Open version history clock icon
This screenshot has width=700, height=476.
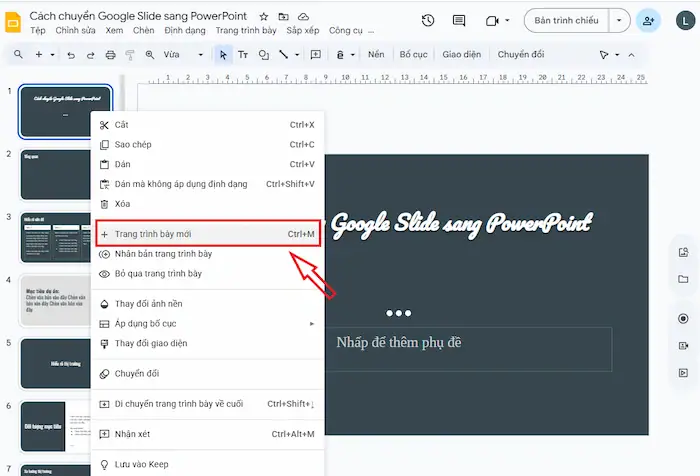[428, 20]
